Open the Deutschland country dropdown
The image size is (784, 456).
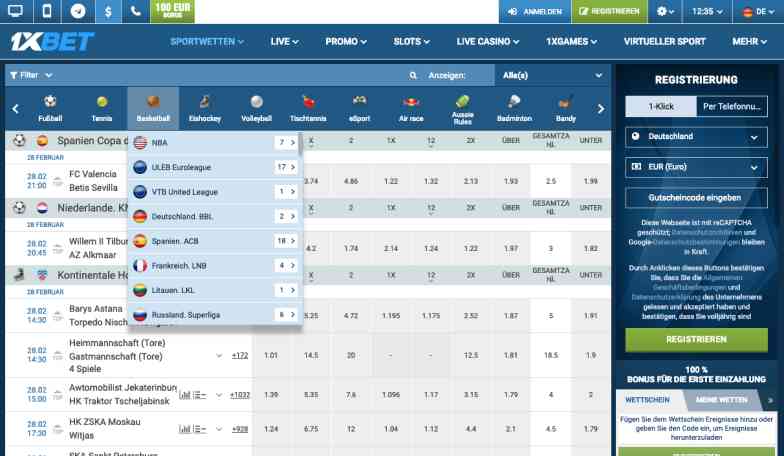[696, 136]
